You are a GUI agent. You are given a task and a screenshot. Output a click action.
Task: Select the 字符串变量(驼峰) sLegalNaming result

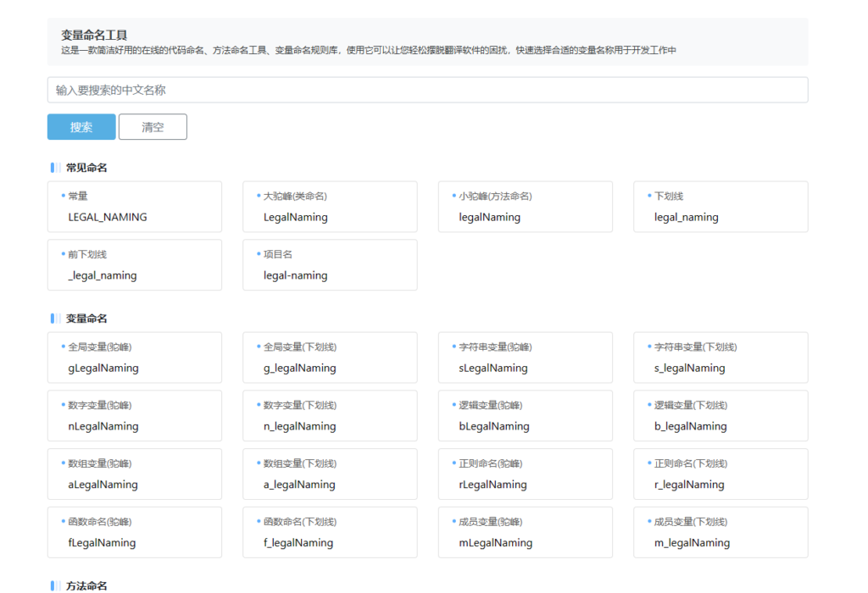click(525, 357)
